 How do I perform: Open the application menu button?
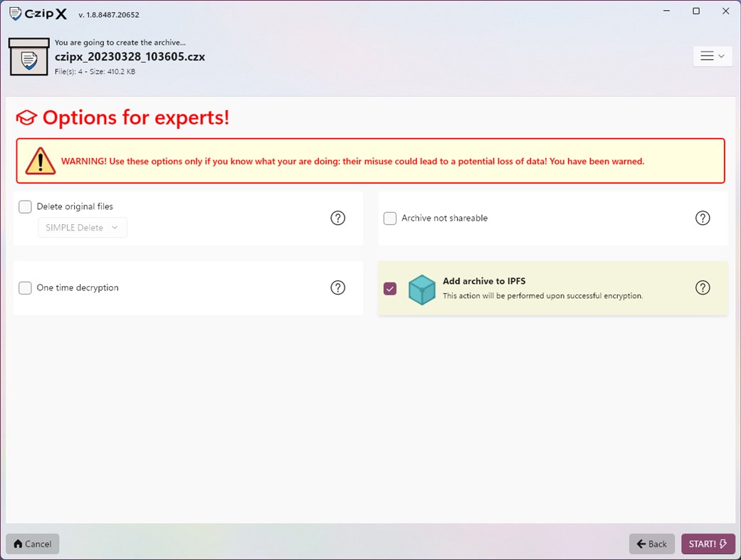712,56
